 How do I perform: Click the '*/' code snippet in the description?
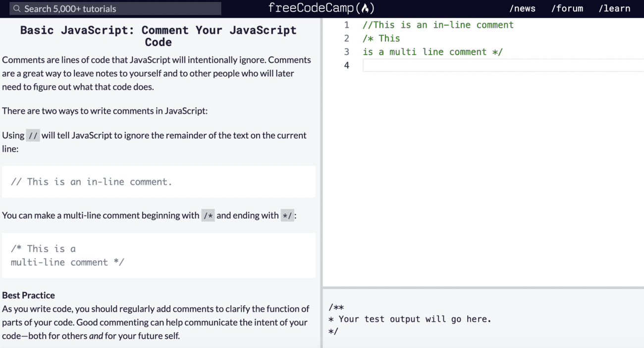coord(287,215)
